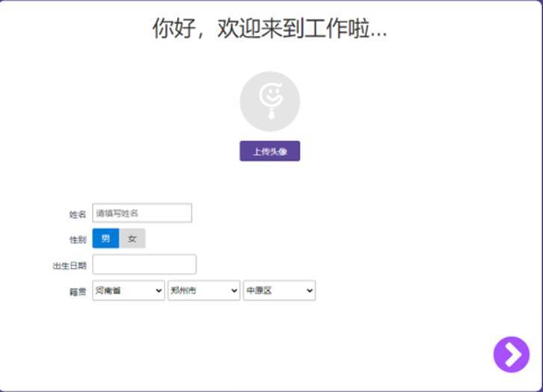Image resolution: width=543 pixels, height=392 pixels.
Task: Click the chevron arrow on province selector
Action: pos(159,291)
